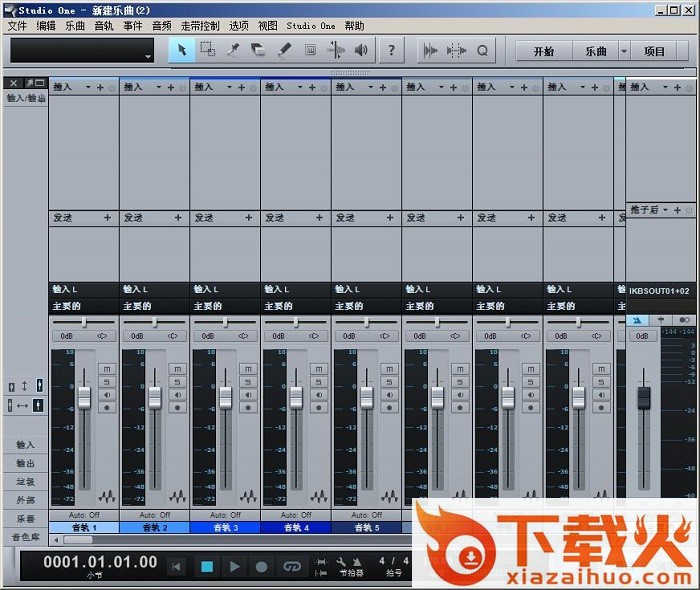Open the dropdown arrow beside 乐曲 button
Screen dimensions: 700x590
pos(624,51)
